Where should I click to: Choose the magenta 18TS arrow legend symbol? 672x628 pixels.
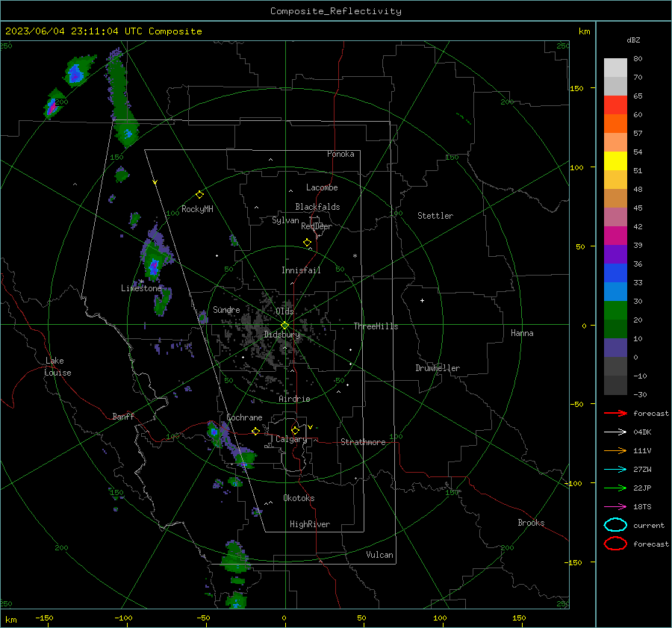[x=615, y=507]
